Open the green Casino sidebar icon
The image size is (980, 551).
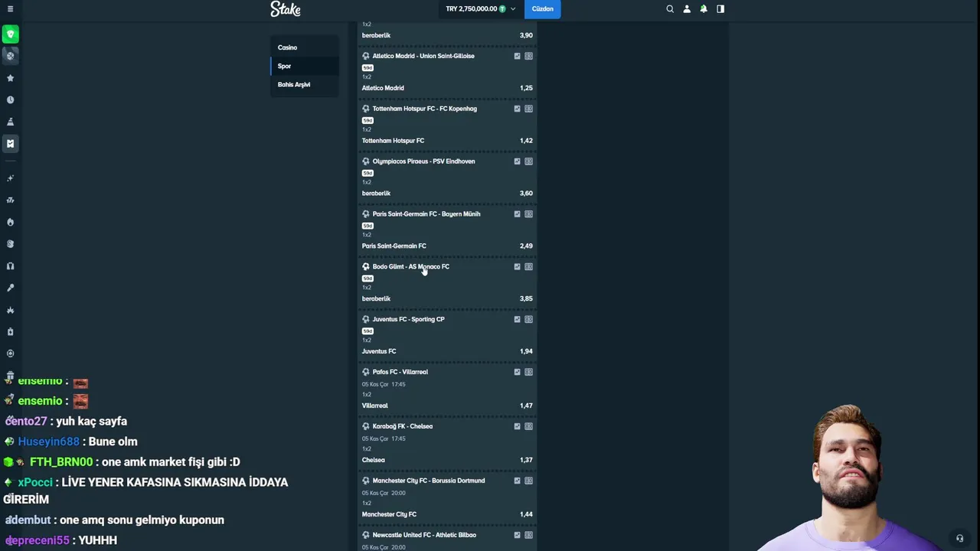(10, 34)
